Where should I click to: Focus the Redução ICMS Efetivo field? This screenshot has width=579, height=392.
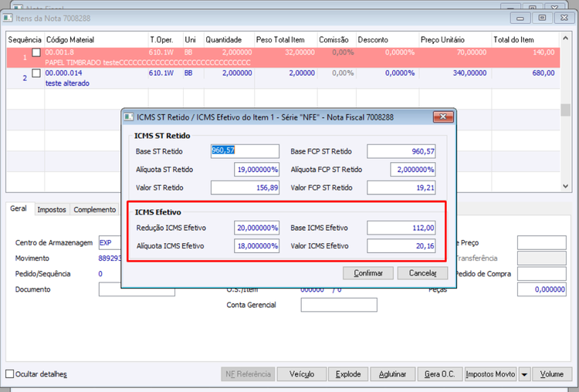pos(256,228)
